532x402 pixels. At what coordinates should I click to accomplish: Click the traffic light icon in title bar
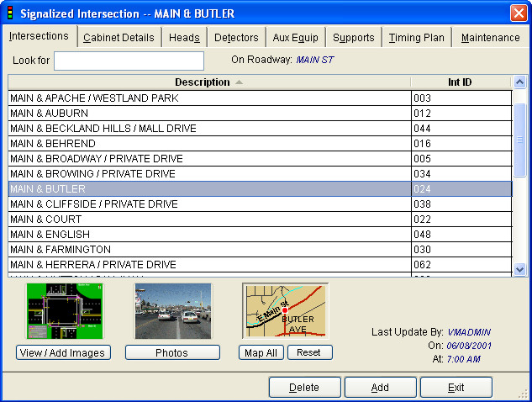10,13
